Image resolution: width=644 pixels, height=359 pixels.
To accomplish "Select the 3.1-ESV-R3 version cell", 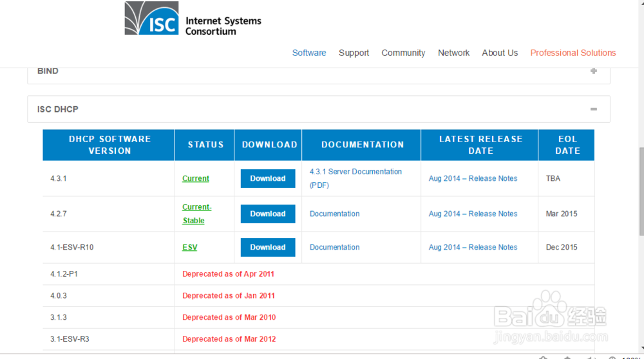I will tap(109, 339).
